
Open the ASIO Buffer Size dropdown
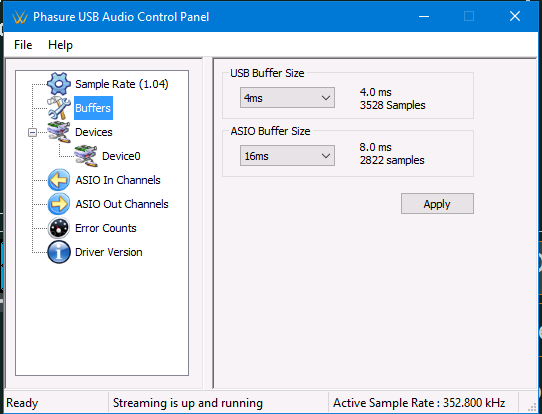pos(287,156)
